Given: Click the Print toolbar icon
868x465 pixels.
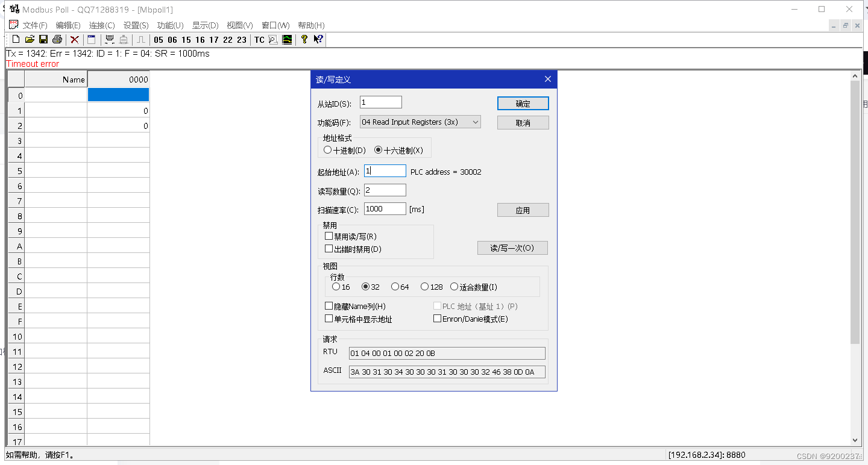Looking at the screenshot, I should click(57, 40).
